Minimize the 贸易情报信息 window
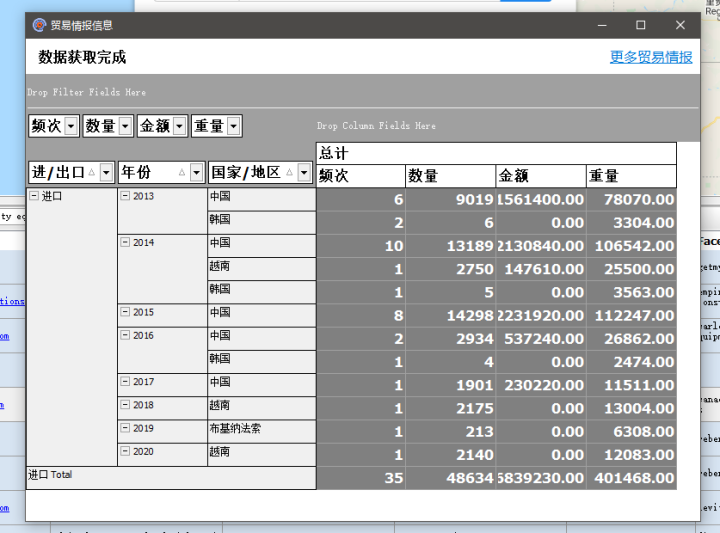Viewport: 720px width, 533px height. pos(602,25)
